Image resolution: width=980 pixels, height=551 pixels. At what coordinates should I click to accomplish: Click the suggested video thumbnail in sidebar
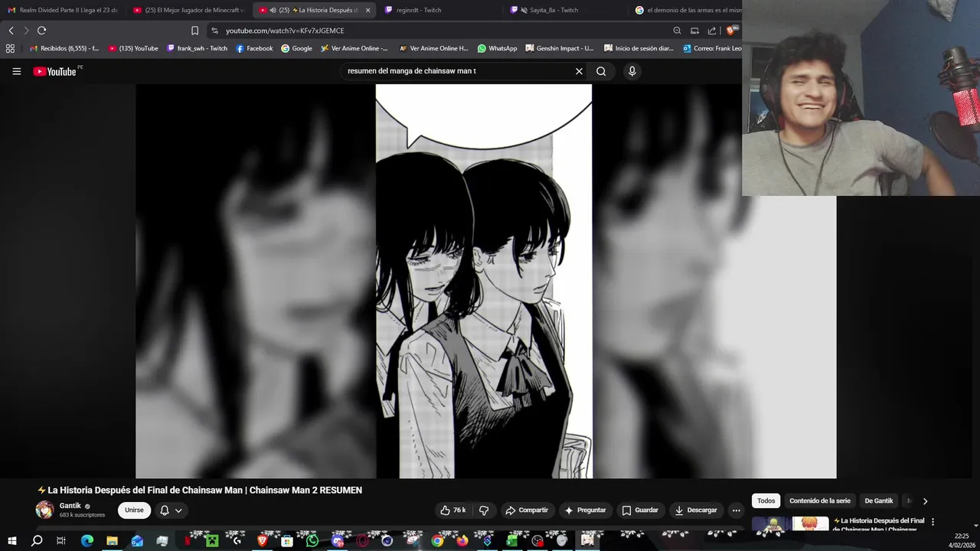click(x=790, y=523)
